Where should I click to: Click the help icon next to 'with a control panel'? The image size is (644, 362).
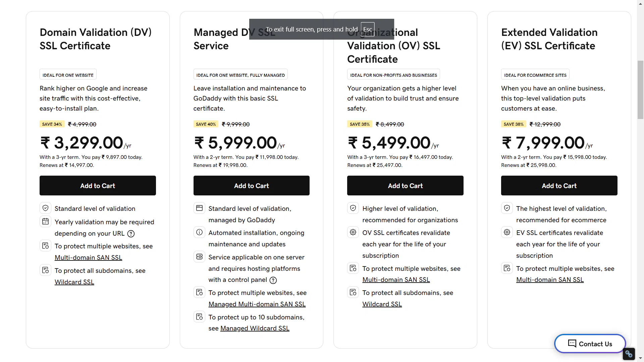point(273,280)
